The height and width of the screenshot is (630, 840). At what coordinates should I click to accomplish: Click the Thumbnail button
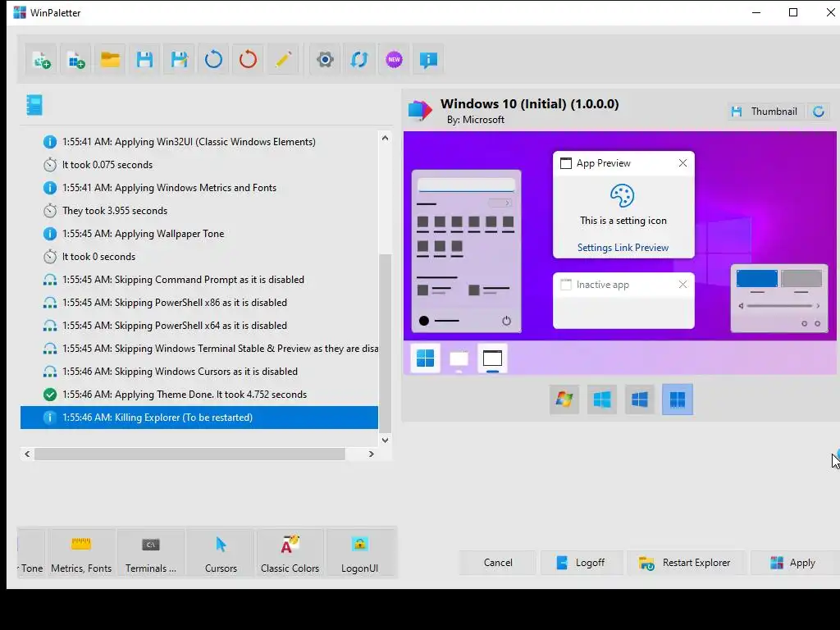point(765,112)
